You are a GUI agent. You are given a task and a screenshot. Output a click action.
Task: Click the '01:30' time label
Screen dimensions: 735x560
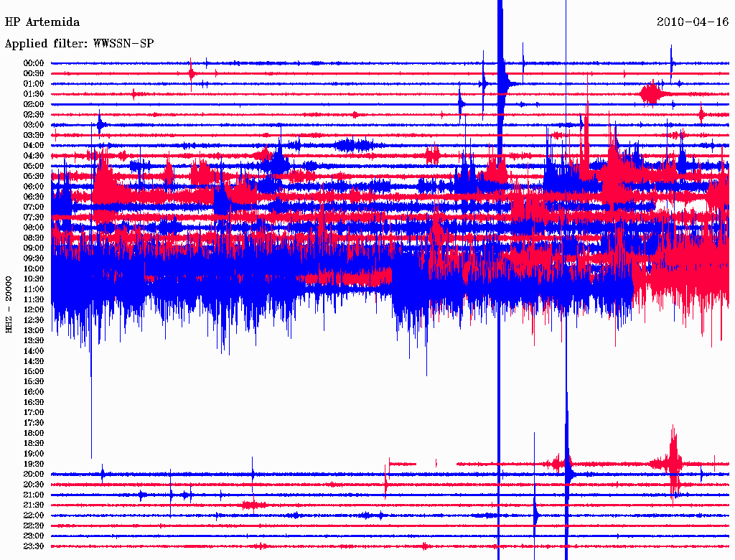tap(34, 94)
